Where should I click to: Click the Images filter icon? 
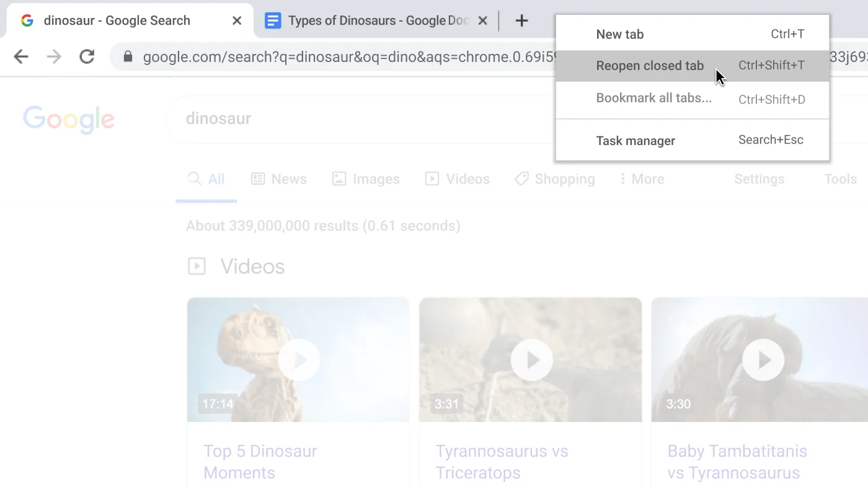(x=339, y=178)
